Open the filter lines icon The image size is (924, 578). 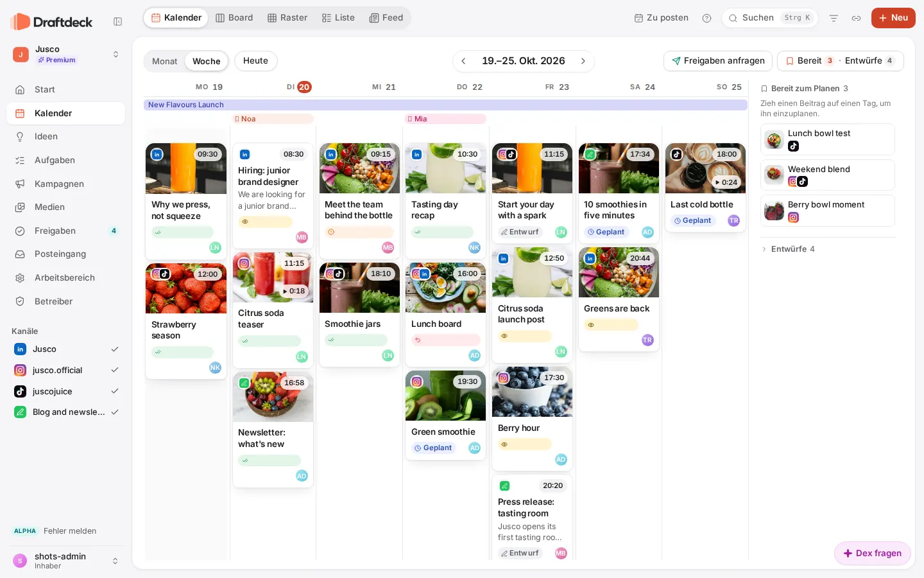(x=834, y=18)
